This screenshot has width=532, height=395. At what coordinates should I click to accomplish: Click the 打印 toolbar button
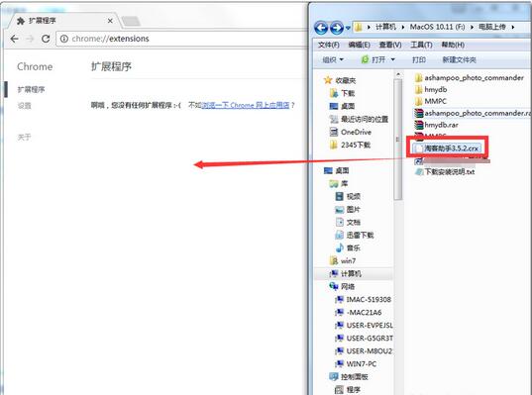(x=419, y=60)
